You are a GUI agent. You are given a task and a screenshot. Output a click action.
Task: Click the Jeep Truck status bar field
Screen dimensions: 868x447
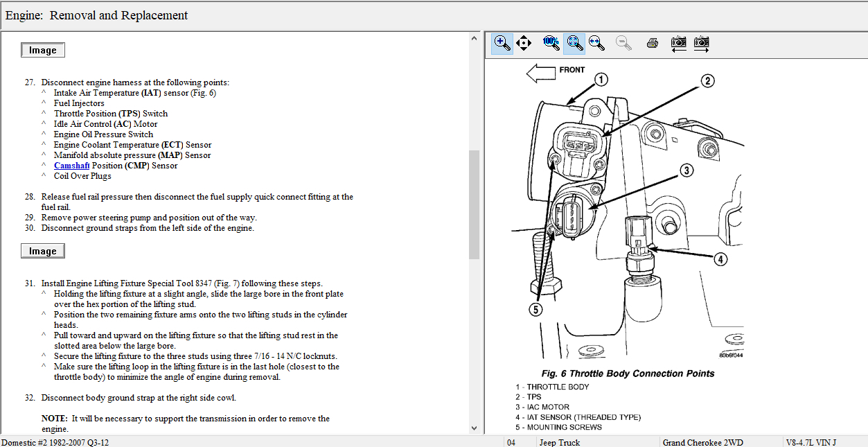point(560,442)
